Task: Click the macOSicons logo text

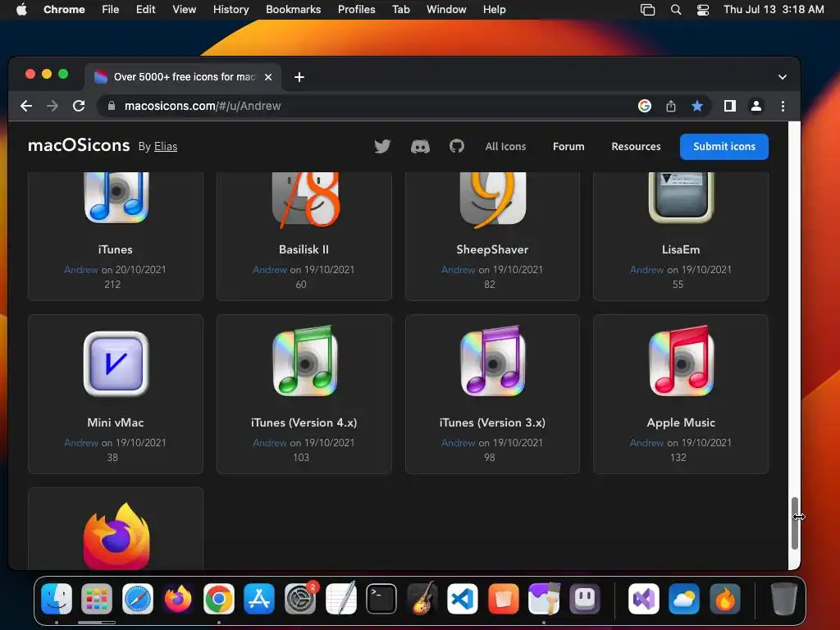Action: [x=79, y=145]
